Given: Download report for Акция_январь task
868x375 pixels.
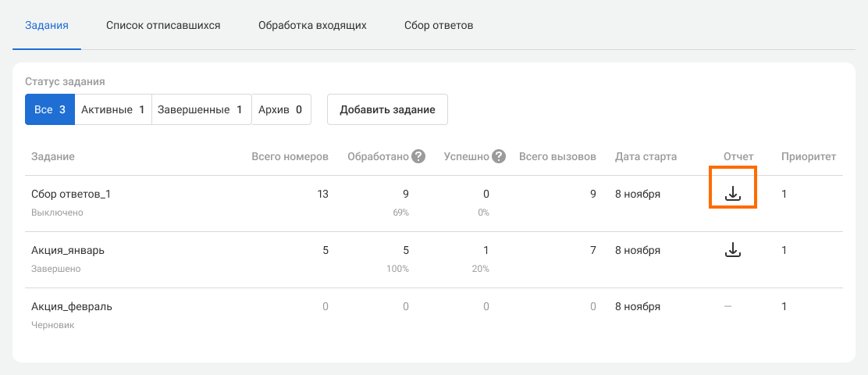Looking at the screenshot, I should [732, 250].
